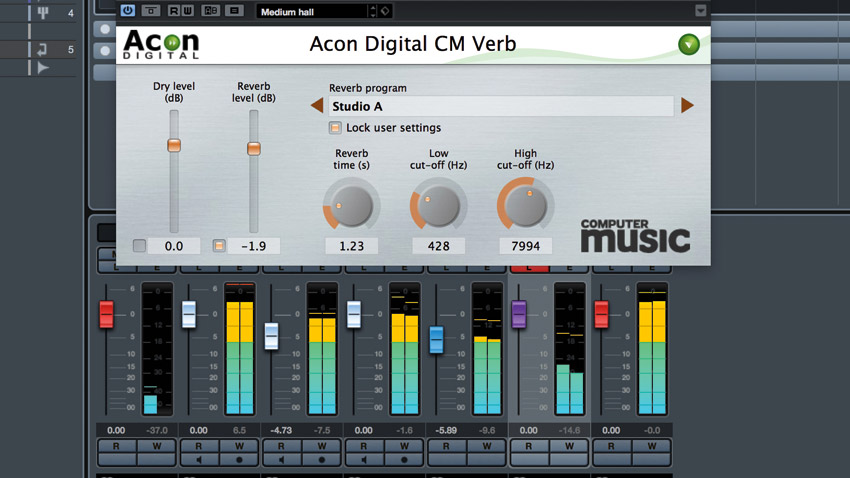Click the High cut-off 7994 value field

pos(525,246)
